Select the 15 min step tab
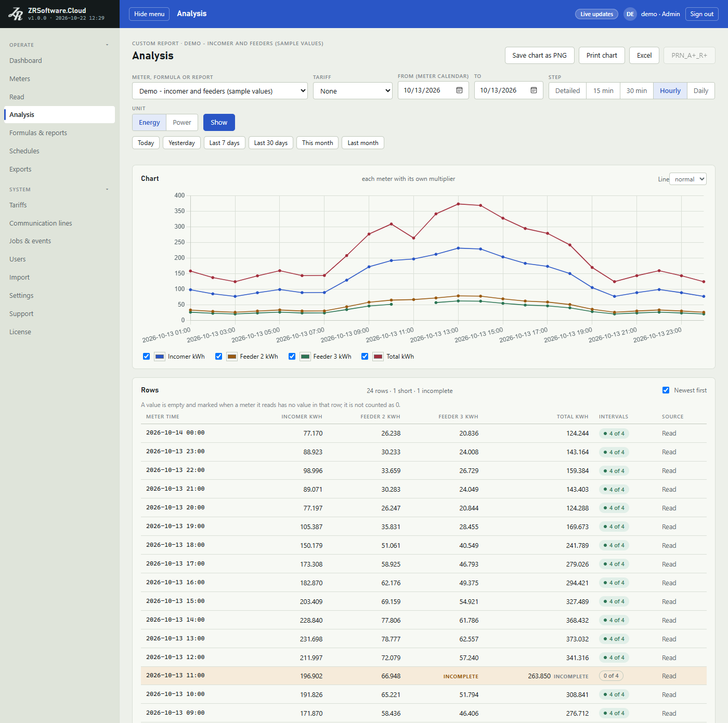This screenshot has height=723, width=728. 603,91
